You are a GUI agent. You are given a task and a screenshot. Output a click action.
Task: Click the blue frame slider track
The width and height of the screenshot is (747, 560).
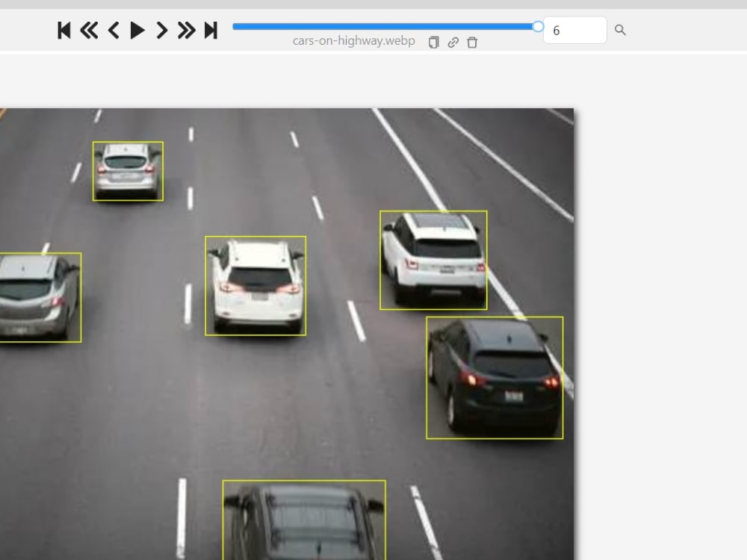[x=385, y=27]
